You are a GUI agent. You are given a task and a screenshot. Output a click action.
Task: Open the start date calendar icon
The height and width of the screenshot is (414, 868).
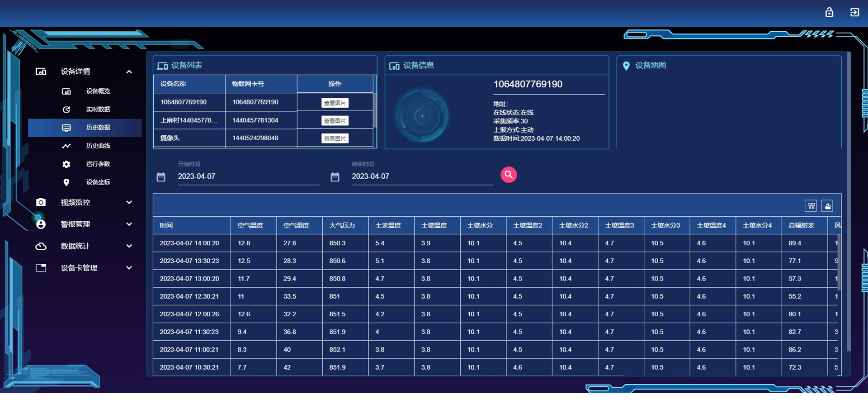point(161,177)
